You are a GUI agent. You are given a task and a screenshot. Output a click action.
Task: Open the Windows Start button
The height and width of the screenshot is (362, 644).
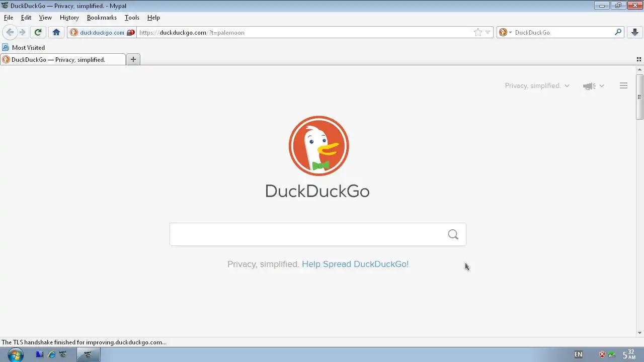[x=16, y=354]
